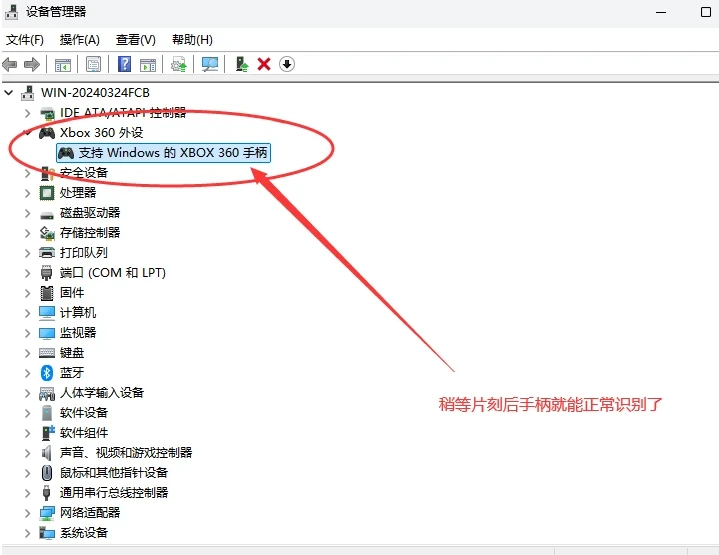Screen dimensions: 719x555
Task: Maximize the 设备管理器 window
Action: click(706, 12)
